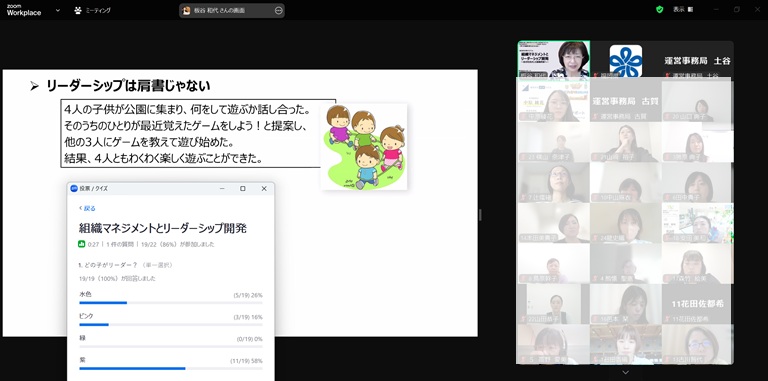The width and height of the screenshot is (768, 381).
Task: Select the 板谷 和代 さんの画面 share indicator
Action: (x=232, y=10)
